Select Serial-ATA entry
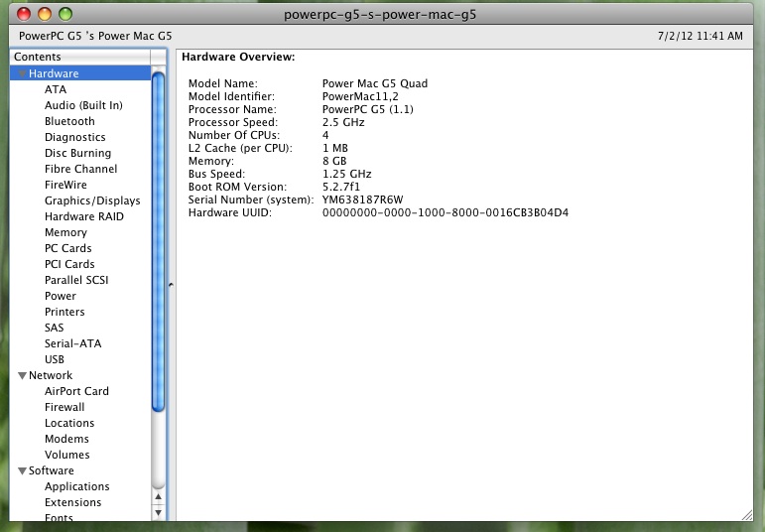The height and width of the screenshot is (532, 765). click(73, 343)
